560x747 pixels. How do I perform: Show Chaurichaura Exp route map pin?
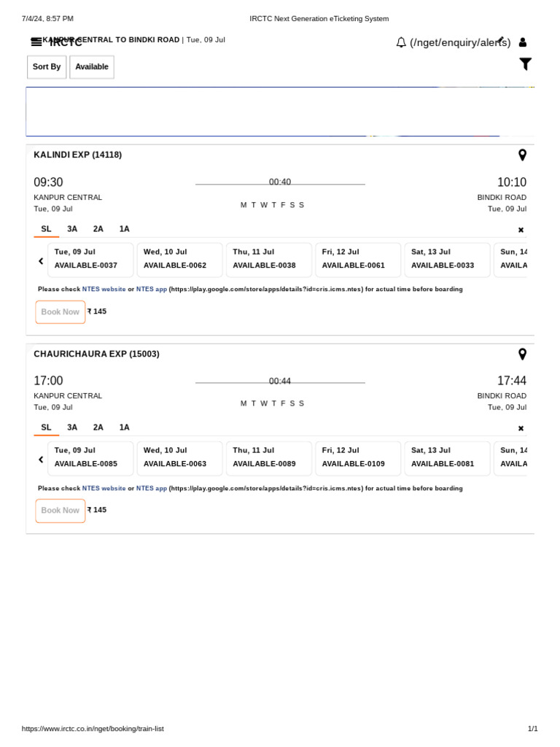click(522, 354)
